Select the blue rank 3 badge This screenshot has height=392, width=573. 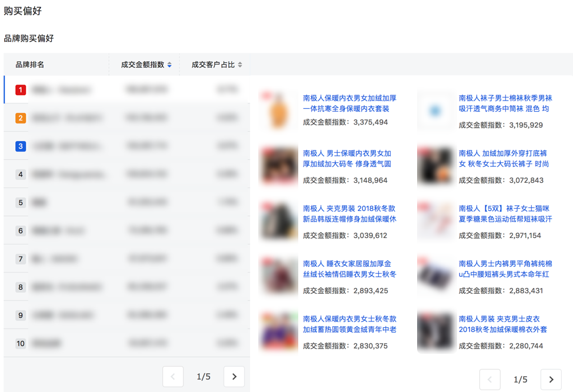21,146
